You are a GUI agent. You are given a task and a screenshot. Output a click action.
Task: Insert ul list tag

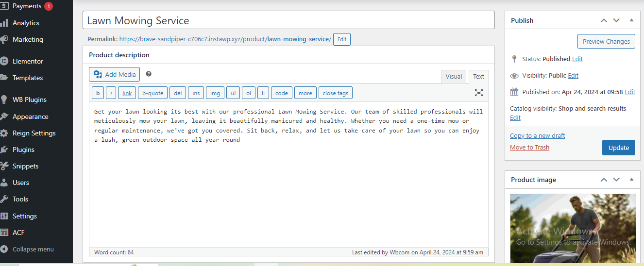(x=233, y=93)
